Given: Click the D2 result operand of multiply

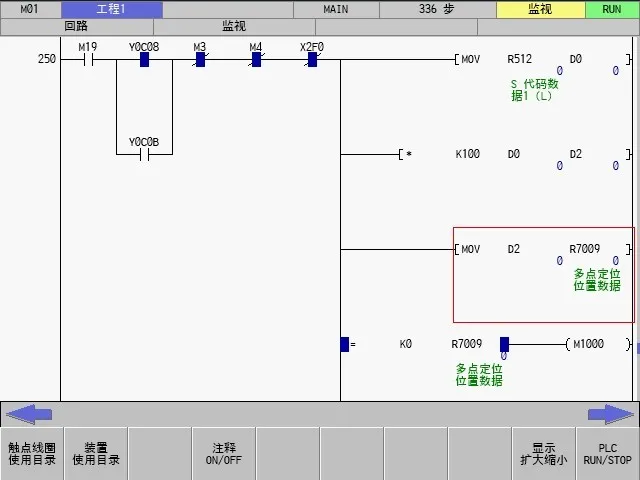Looking at the screenshot, I should 576,154.
